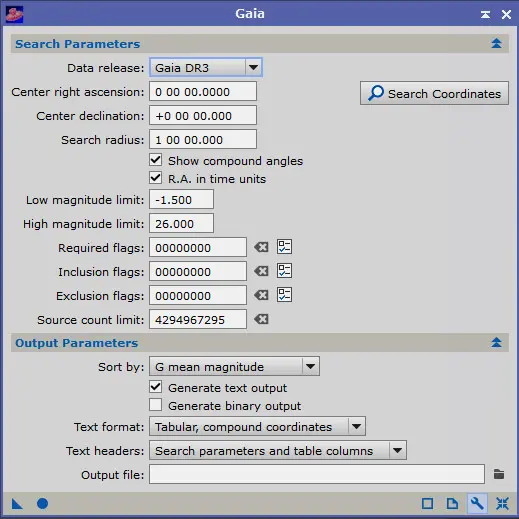The image size is (519, 519).
Task: Click the Search Coordinates button
Action: [x=434, y=93]
